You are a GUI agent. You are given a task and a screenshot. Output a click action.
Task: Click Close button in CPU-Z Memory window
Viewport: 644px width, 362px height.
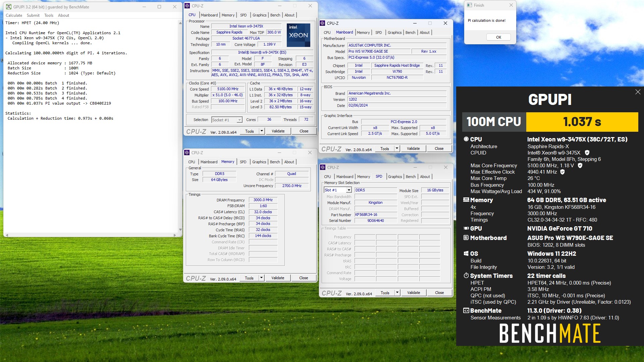tap(304, 278)
